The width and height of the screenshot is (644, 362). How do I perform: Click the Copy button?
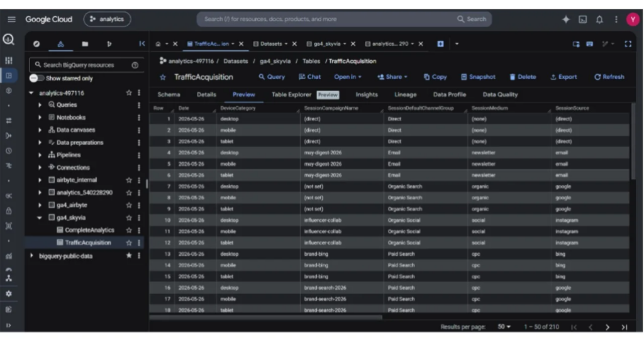pos(435,77)
